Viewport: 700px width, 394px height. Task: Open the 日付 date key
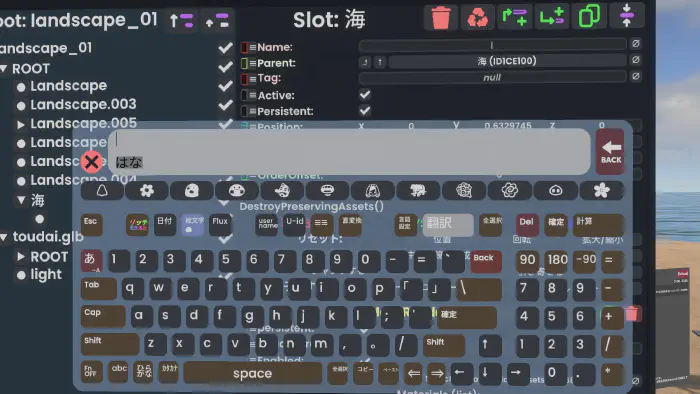pyautogui.click(x=165, y=224)
